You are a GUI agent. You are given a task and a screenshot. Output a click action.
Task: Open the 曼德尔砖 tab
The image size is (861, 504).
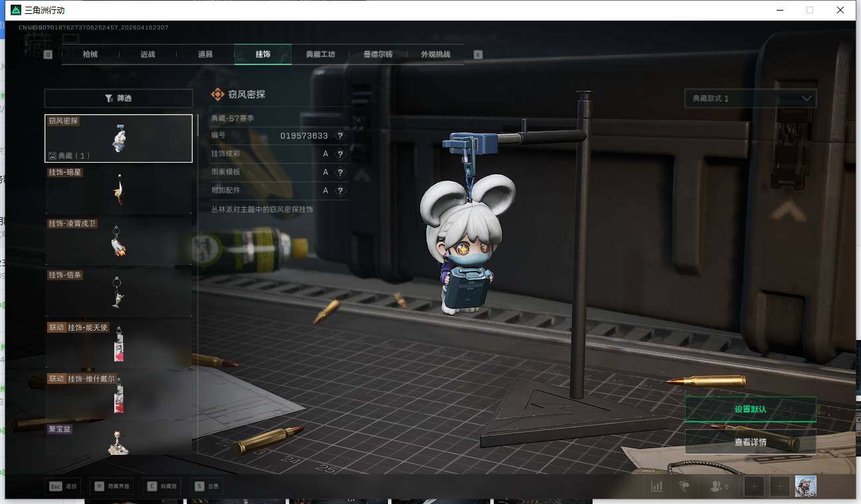coord(378,54)
